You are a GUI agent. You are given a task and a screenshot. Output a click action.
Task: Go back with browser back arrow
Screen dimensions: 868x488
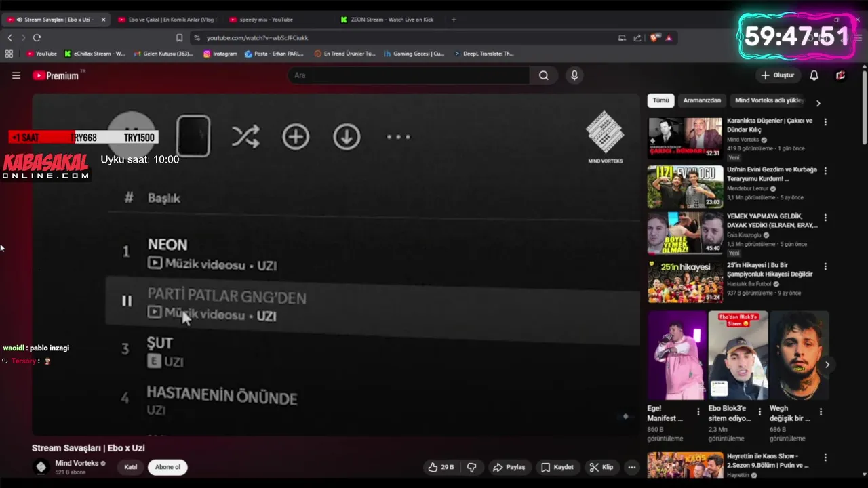(9, 38)
